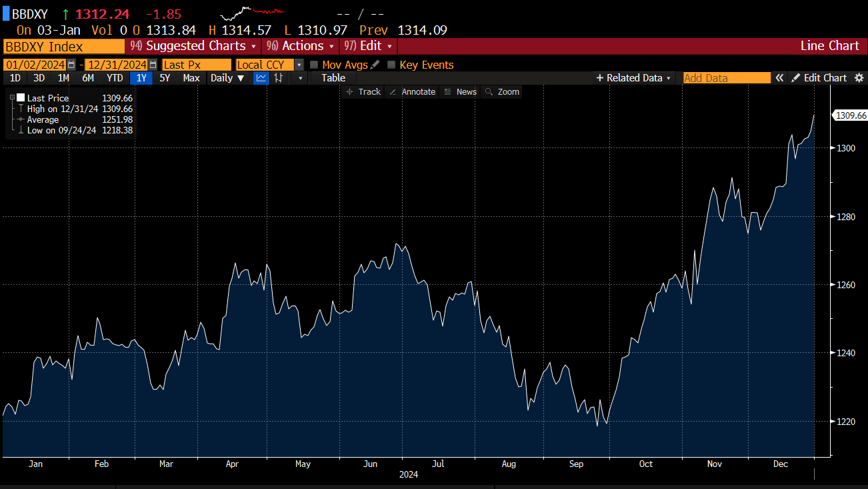
Task: Open the end date calendar picker
Action: [153, 65]
